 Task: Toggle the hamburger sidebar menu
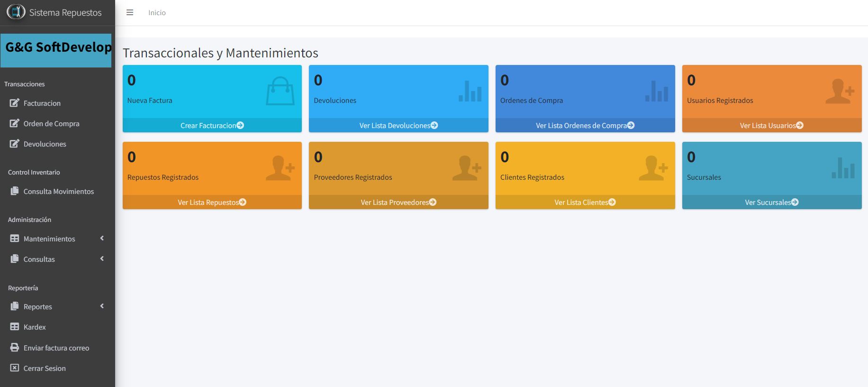[x=129, y=13]
